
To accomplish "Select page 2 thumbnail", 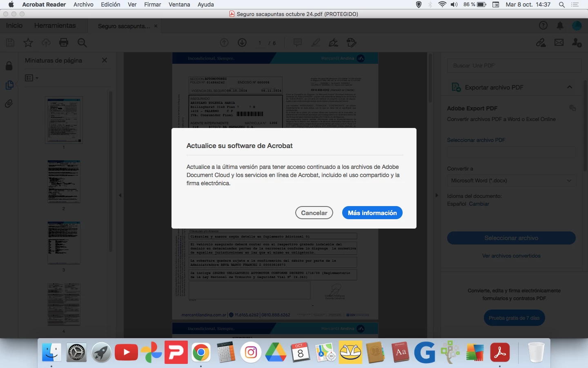I will (64, 182).
